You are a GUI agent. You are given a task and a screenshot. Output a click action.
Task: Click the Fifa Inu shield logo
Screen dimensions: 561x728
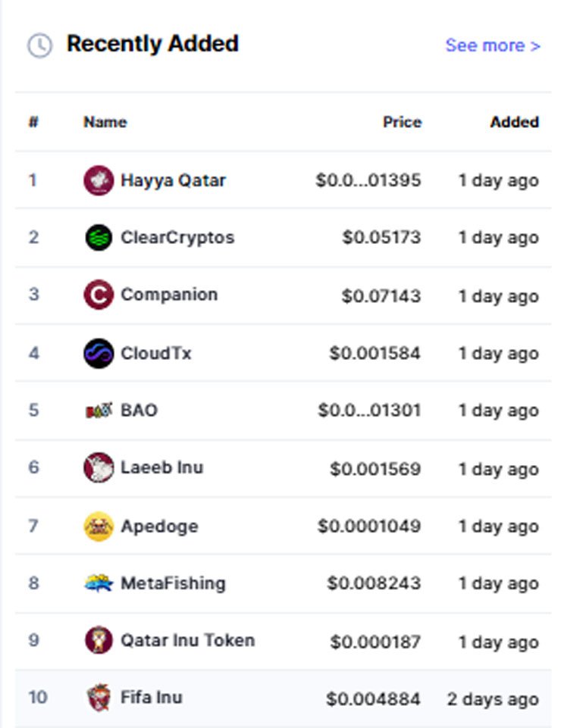point(99,698)
